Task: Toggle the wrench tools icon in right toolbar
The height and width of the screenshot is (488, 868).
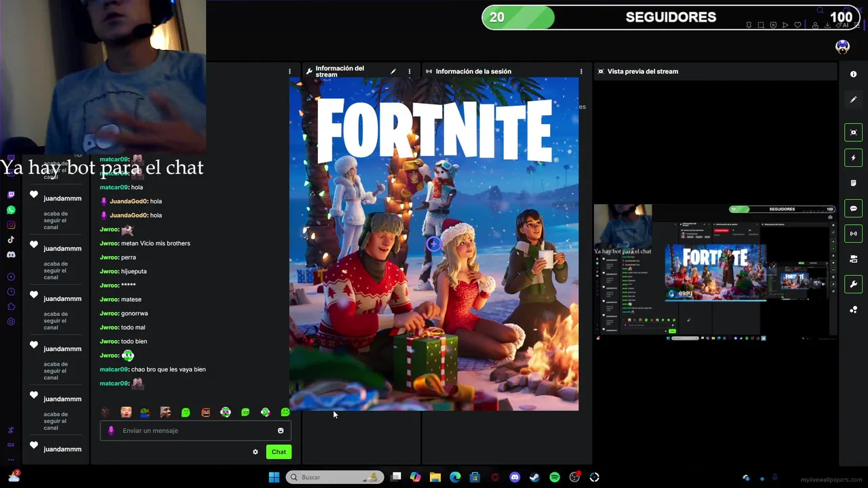Action: pyautogui.click(x=853, y=284)
